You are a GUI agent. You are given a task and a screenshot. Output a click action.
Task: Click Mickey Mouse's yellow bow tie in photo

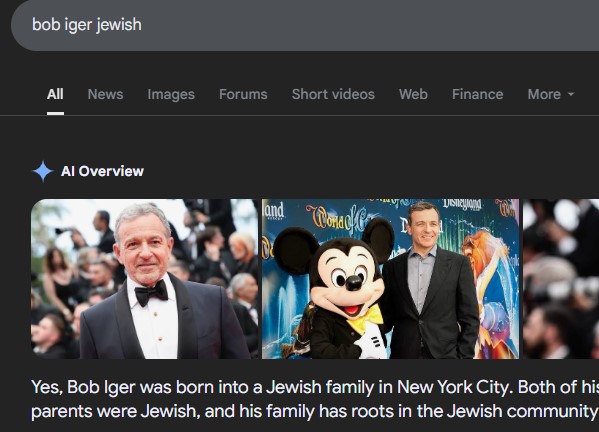click(x=365, y=319)
